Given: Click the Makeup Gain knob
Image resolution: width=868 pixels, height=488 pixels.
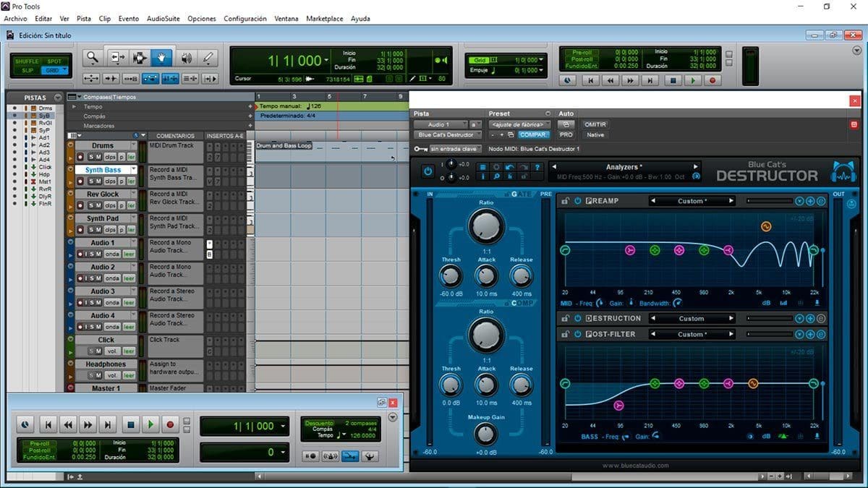Looking at the screenshot, I should click(x=486, y=434).
